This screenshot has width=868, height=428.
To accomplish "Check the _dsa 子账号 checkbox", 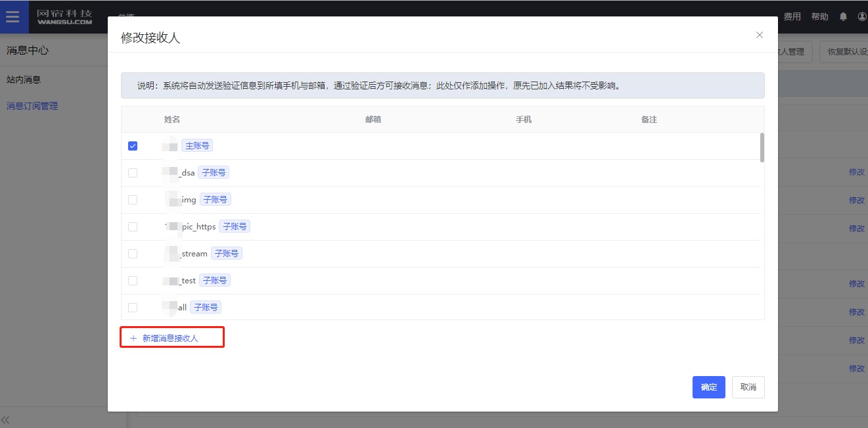I will (x=133, y=173).
